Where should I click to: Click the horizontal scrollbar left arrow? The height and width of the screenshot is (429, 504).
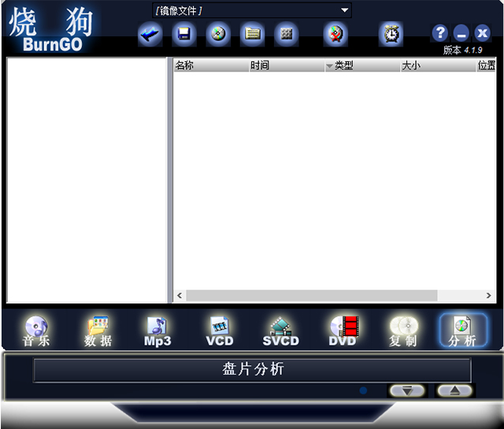coord(180,295)
